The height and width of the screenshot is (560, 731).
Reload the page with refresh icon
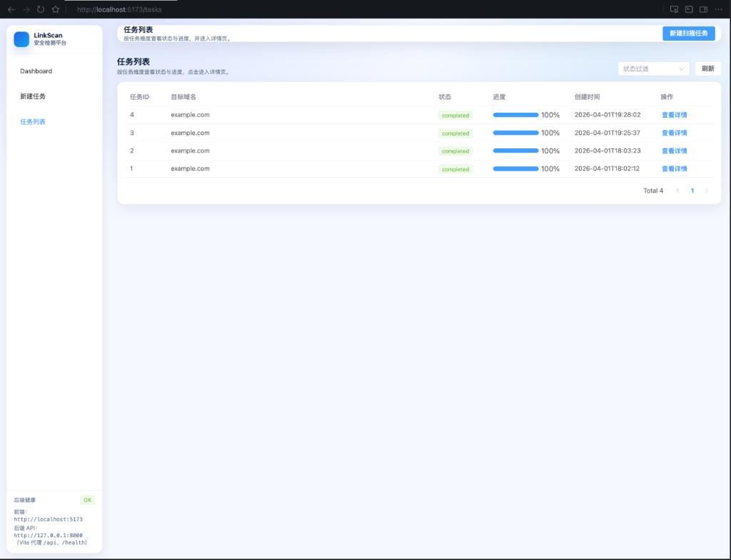tap(41, 9)
